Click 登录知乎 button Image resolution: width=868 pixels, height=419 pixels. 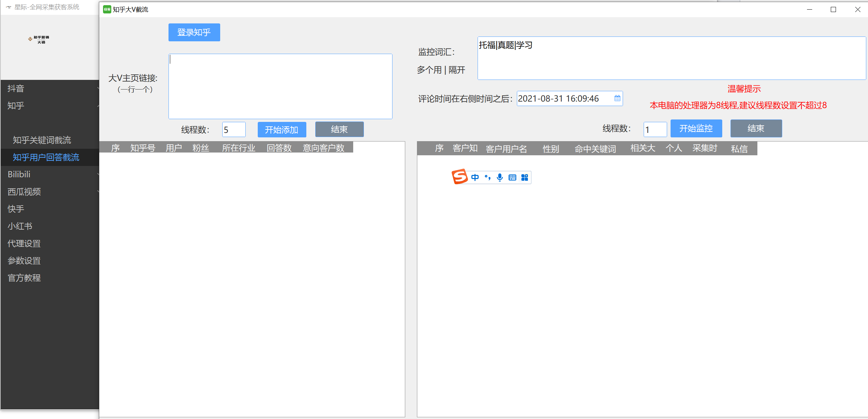[x=194, y=32]
